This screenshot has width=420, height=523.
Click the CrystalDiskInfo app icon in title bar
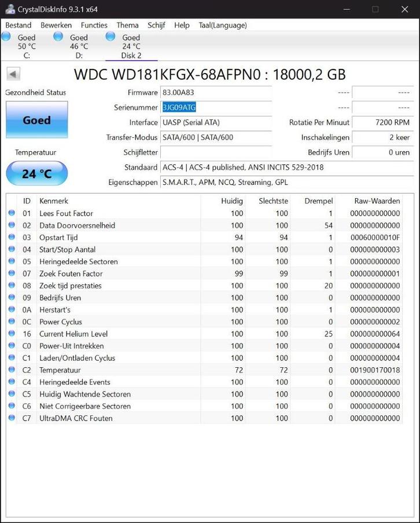click(10, 9)
